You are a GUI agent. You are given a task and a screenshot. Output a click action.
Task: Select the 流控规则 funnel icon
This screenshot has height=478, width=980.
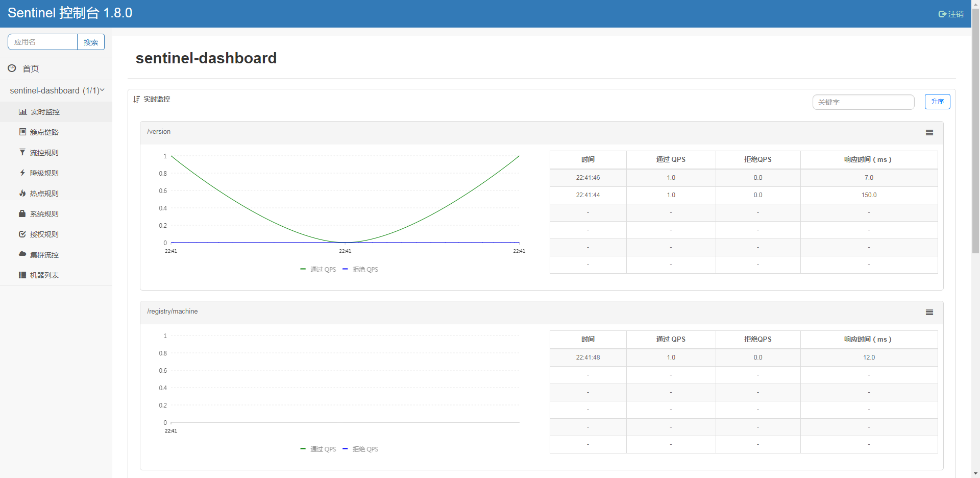22,152
